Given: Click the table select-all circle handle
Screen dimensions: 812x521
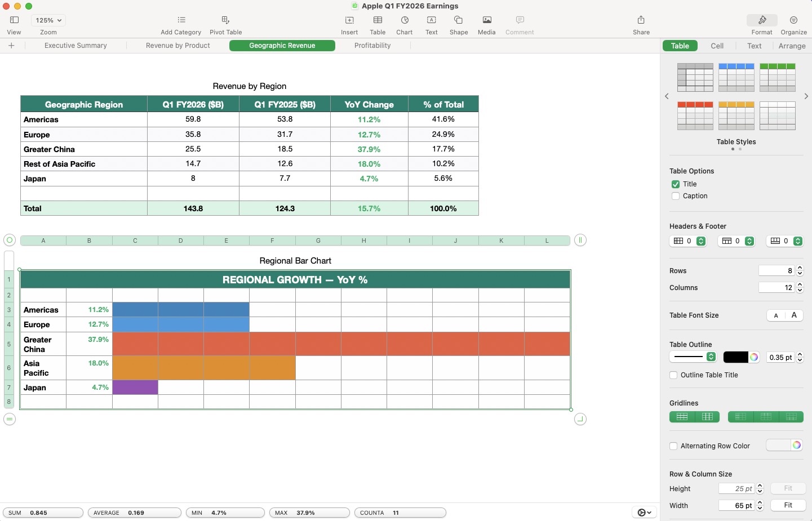Looking at the screenshot, I should pos(9,241).
